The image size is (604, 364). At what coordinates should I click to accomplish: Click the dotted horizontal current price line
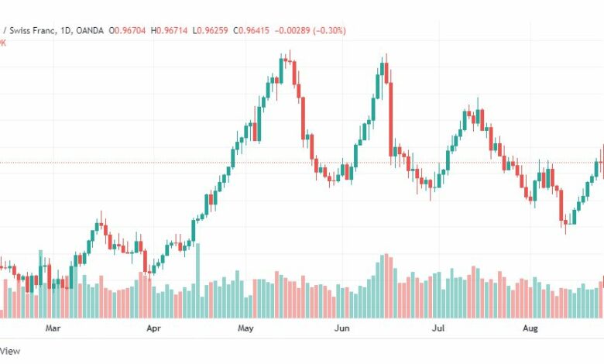click(x=302, y=163)
